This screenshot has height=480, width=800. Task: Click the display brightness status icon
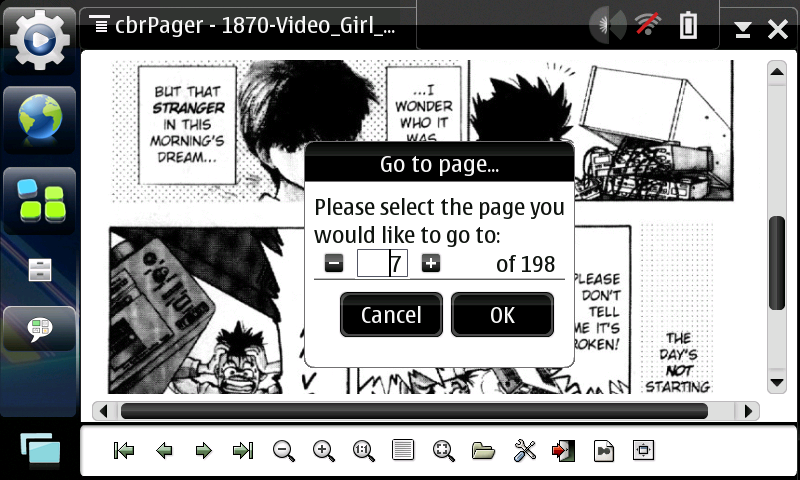[607, 24]
